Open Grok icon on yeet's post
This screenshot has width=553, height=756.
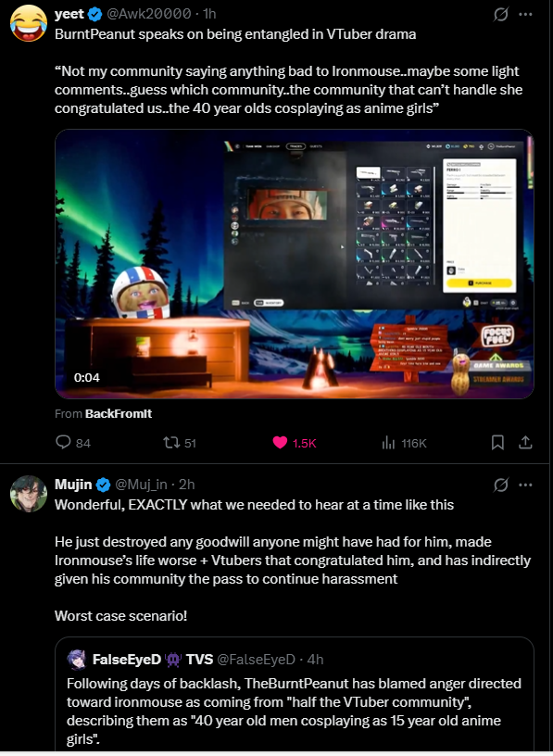click(x=501, y=15)
